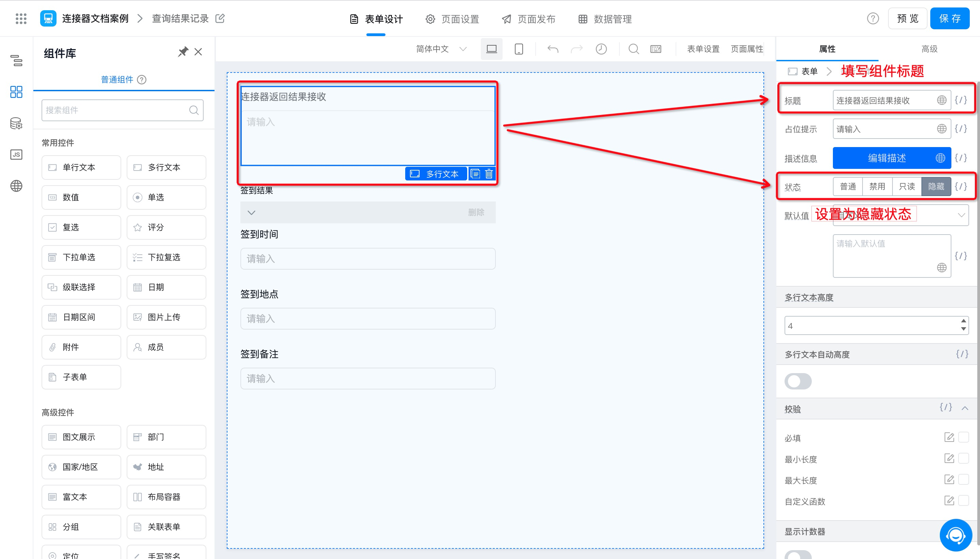Open 表单设置
This screenshot has height=559, width=980.
pos(703,49)
